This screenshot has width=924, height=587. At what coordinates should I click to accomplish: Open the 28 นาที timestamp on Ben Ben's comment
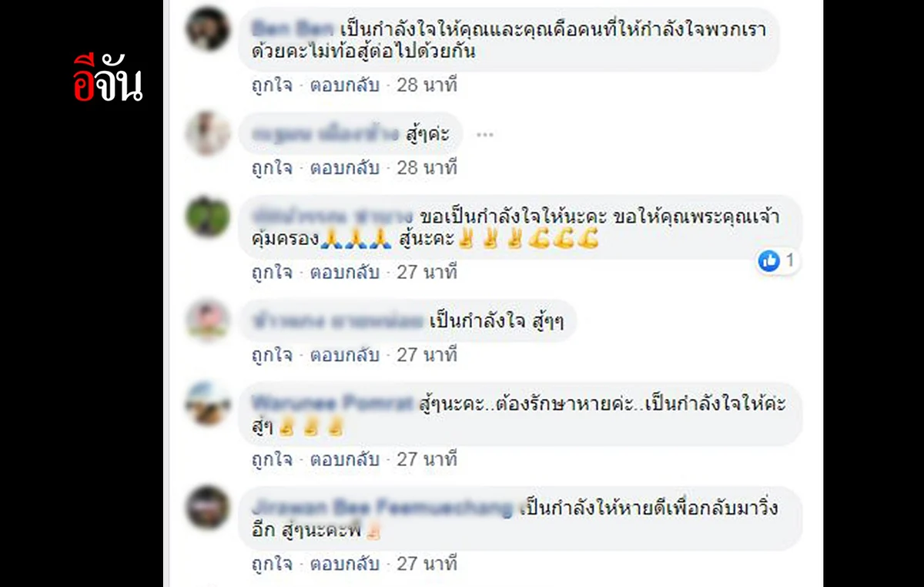[427, 85]
